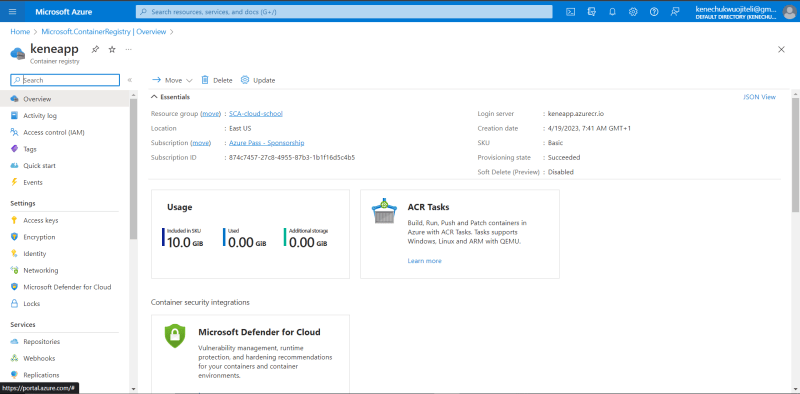Open the Feedback icon in top bar
The width and height of the screenshot is (800, 394).
point(675,12)
